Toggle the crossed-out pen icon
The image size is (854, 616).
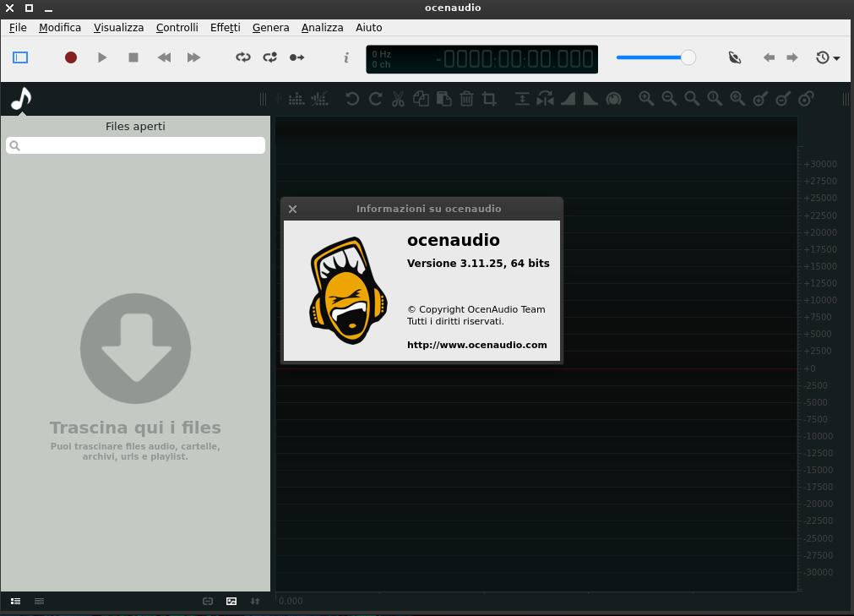pyautogui.click(x=735, y=57)
